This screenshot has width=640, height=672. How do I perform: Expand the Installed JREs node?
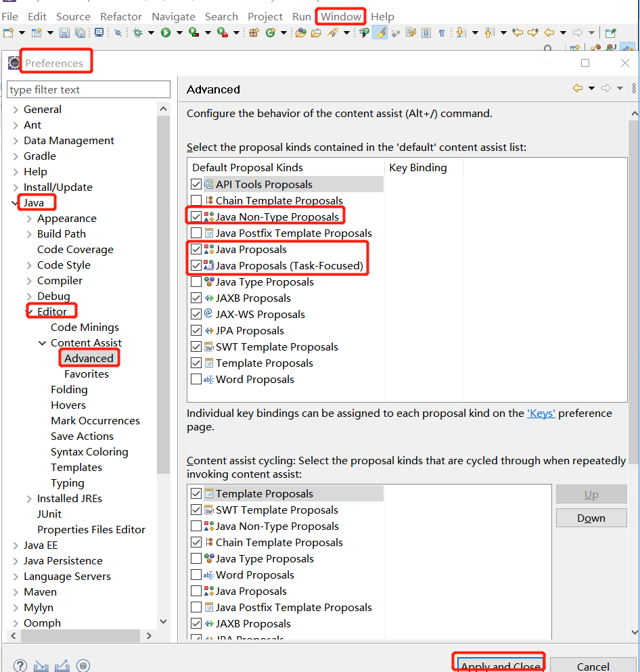pyautogui.click(x=29, y=499)
